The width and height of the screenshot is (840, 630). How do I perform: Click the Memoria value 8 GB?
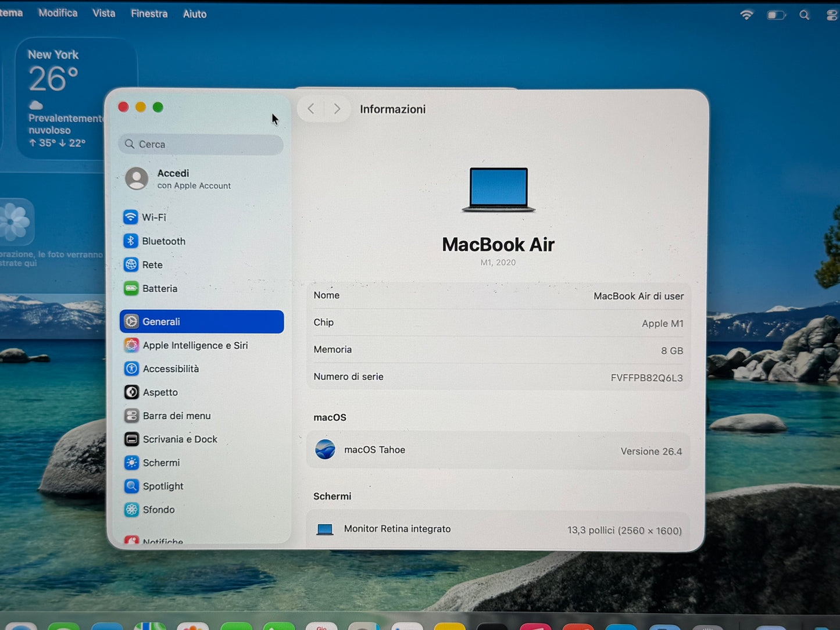pyautogui.click(x=672, y=350)
